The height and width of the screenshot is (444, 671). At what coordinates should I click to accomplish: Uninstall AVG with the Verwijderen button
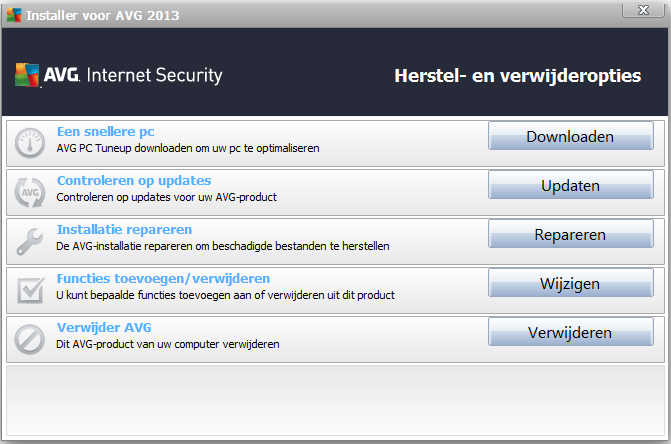click(570, 332)
